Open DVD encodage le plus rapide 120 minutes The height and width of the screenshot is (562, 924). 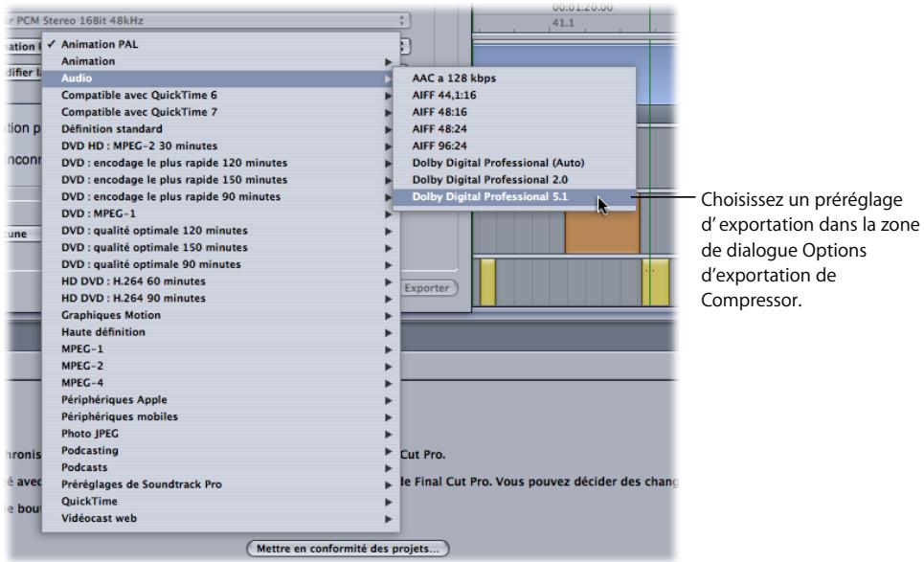click(x=221, y=163)
